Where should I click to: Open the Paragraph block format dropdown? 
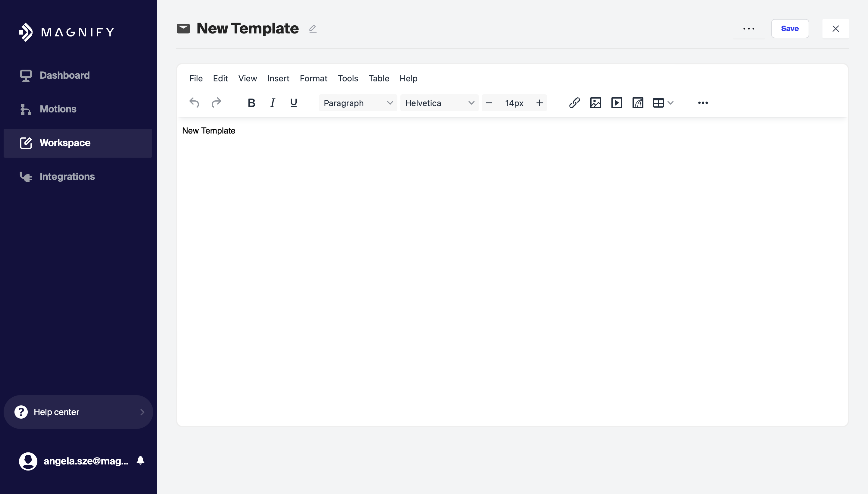pos(358,103)
